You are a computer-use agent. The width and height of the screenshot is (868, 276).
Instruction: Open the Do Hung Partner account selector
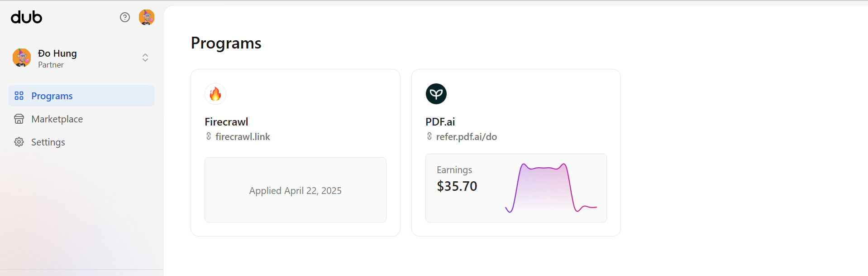pyautogui.click(x=57, y=58)
